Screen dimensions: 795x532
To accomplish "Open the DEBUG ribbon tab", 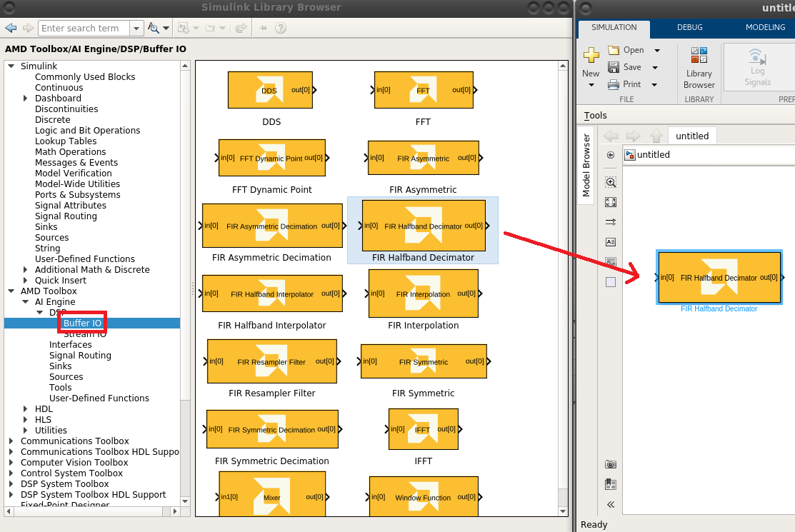I will click(689, 27).
